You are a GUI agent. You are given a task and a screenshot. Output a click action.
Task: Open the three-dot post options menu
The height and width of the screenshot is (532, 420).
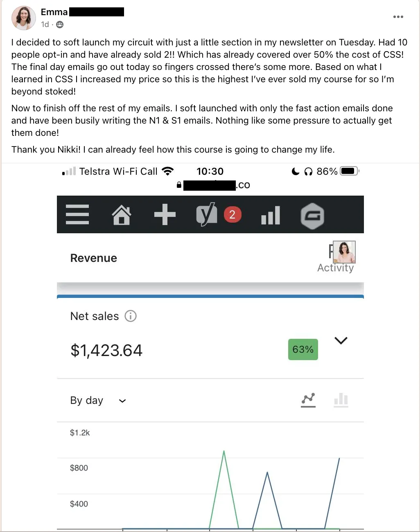pos(398,17)
